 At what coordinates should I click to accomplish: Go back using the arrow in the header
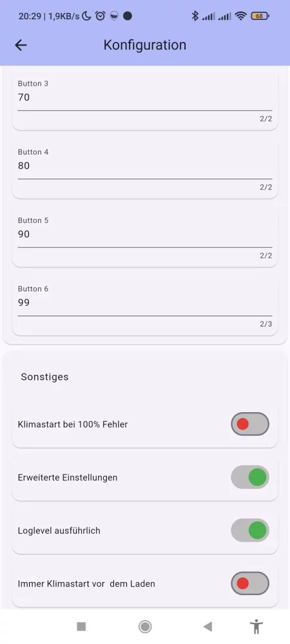click(21, 45)
